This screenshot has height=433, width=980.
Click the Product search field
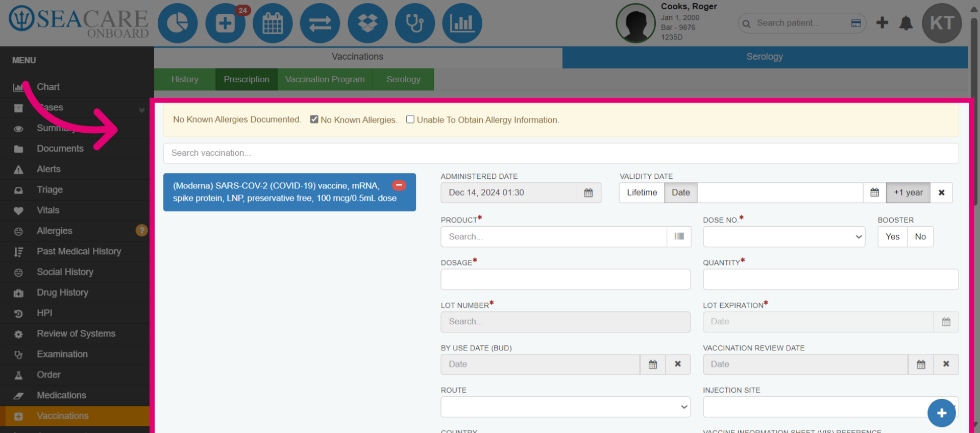pos(554,236)
